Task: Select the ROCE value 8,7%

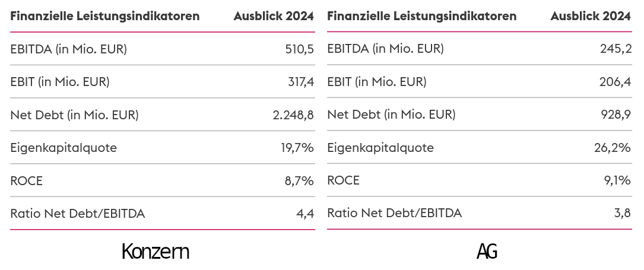Action: point(299,180)
